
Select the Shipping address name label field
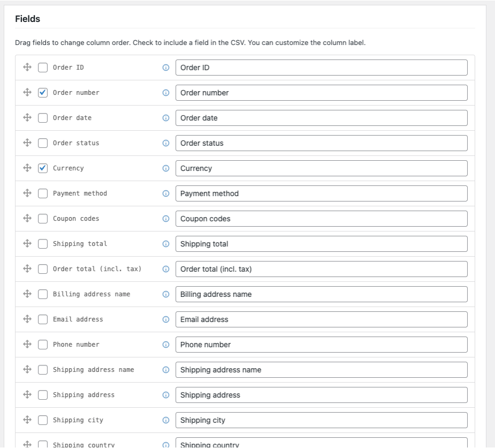point(321,370)
